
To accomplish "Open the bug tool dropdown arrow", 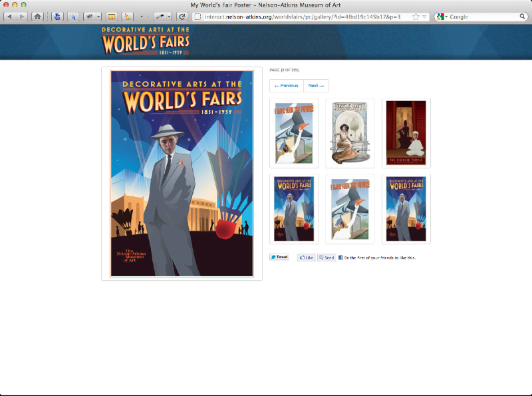I will point(98,17).
